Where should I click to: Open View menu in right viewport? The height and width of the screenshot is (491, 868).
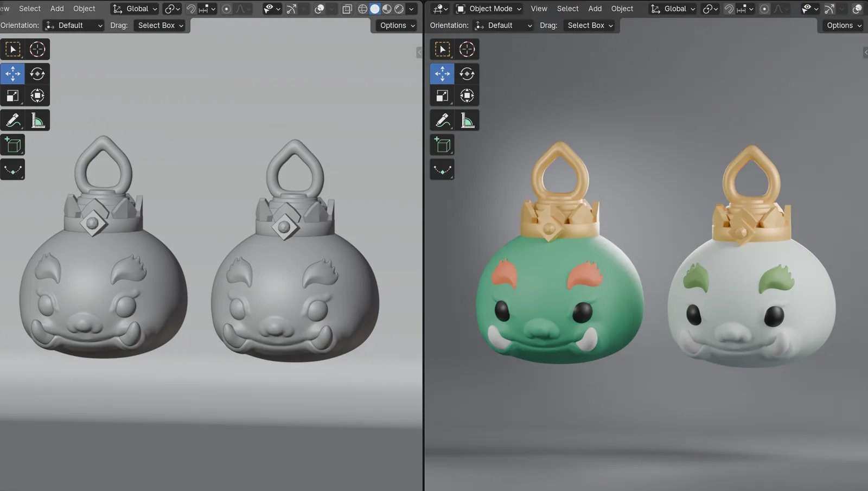point(539,9)
